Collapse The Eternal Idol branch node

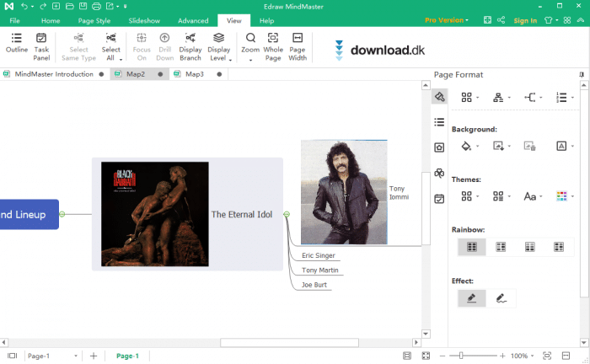point(287,214)
